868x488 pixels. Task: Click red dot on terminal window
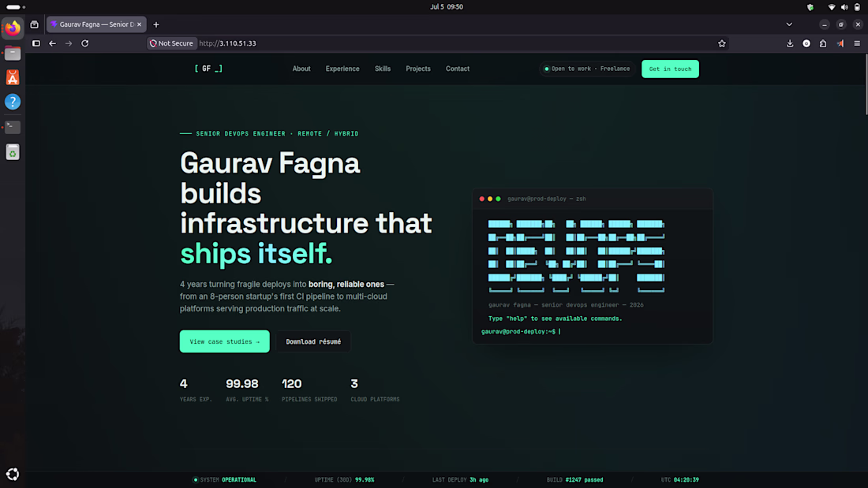point(481,199)
